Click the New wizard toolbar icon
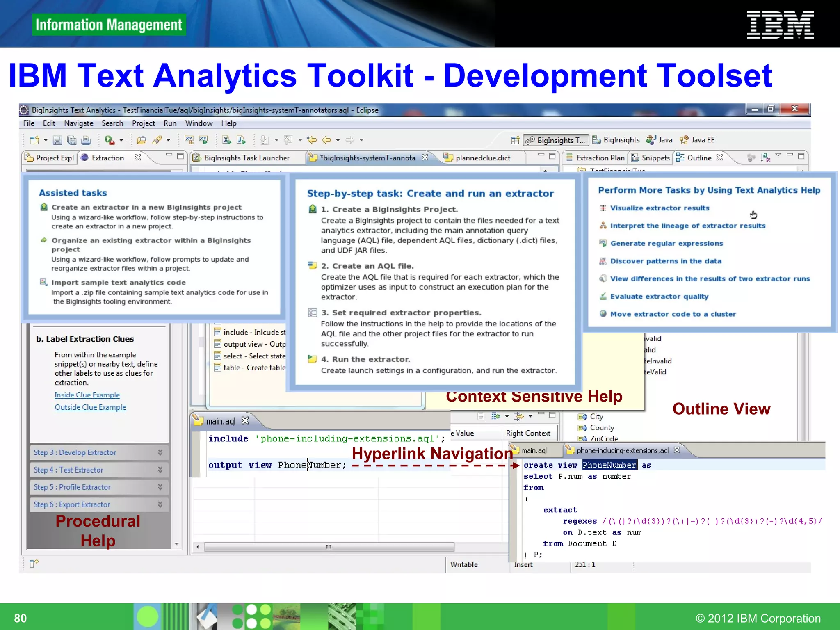 point(34,140)
